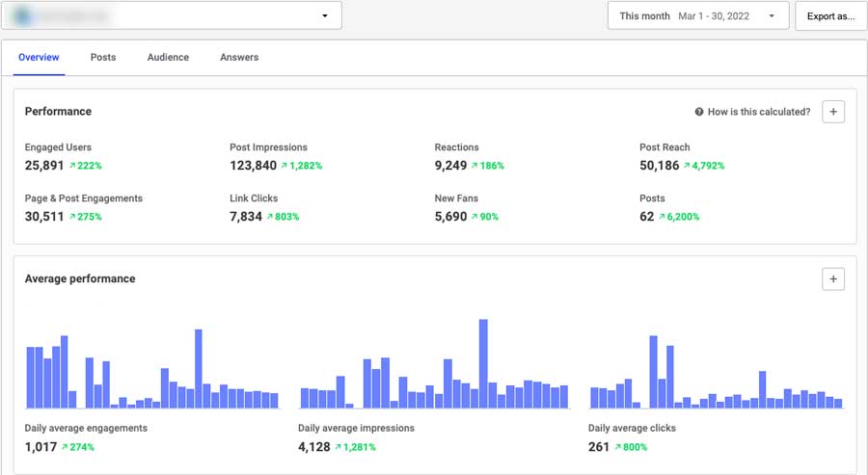Click the tallest bar in engagements chart
Viewport: 868px width, 475px height.
click(198, 369)
